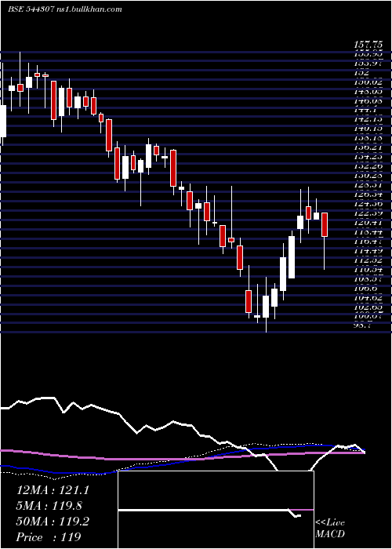Select the 12MA : 121.1 legend entry

click(x=53, y=490)
